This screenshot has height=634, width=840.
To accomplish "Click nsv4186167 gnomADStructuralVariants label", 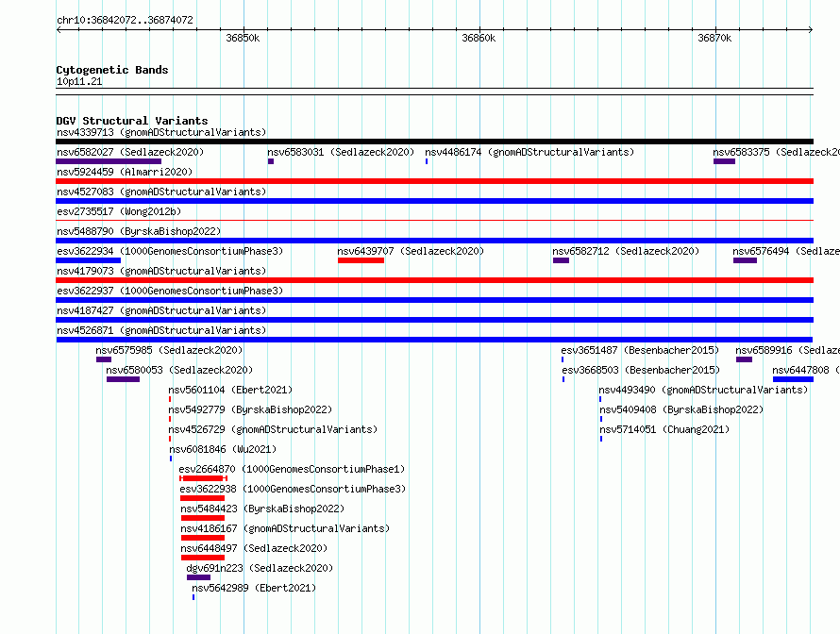I will [x=285, y=528].
